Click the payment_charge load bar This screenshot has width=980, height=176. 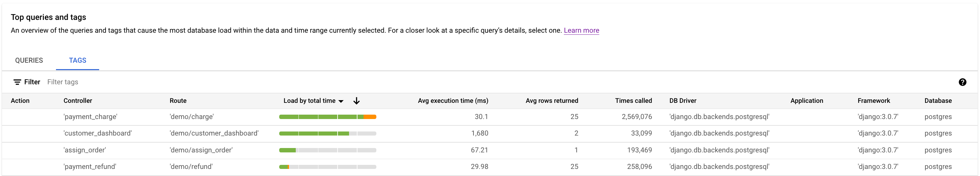click(327, 117)
